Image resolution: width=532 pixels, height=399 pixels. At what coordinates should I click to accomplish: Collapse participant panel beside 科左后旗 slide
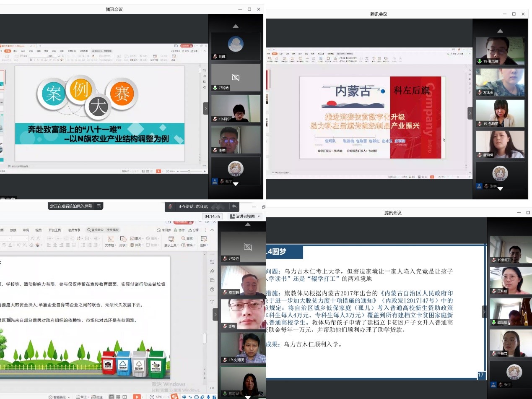coord(470,113)
